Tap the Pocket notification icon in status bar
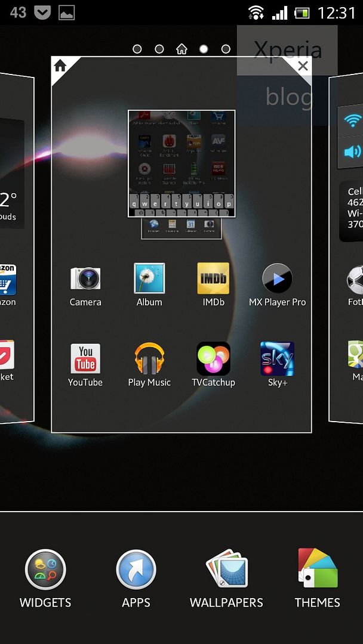This screenshot has height=644, width=363. pos(42,13)
